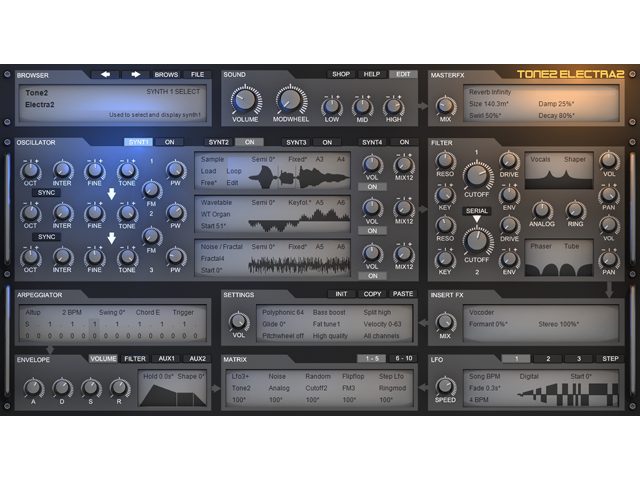Adjust the Settings VOL knob
The height and width of the screenshot is (480, 640).
point(239,322)
